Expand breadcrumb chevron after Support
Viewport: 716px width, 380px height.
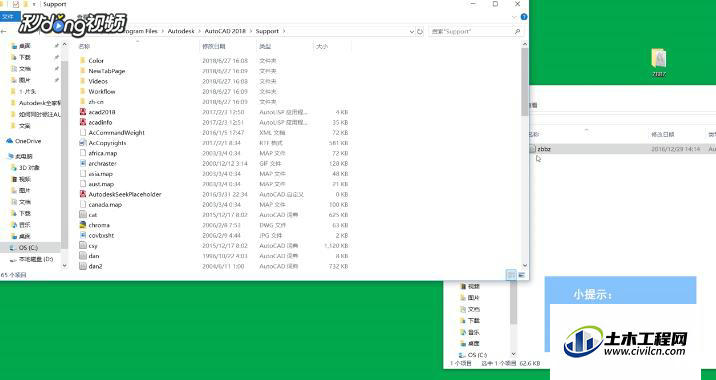[284, 31]
